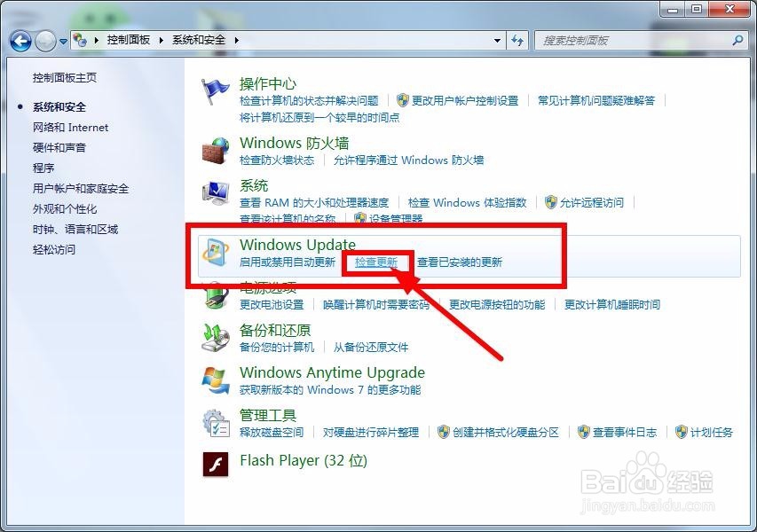This screenshot has height=532, width=757.
Task: Select 时钟、语言和区域 in sidebar
Action: click(75, 229)
